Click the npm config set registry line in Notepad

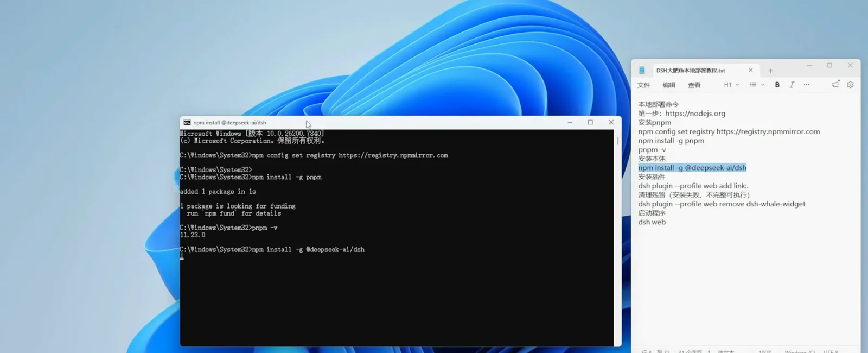pyautogui.click(x=729, y=131)
